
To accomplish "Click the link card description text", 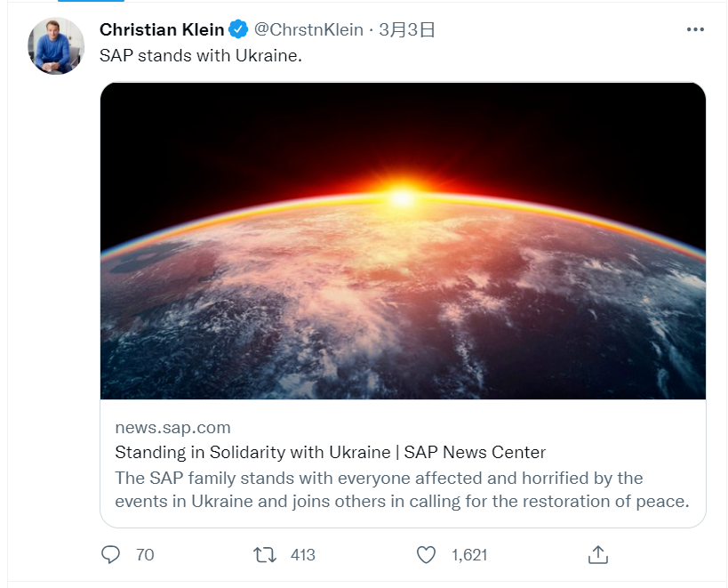I will tap(402, 489).
